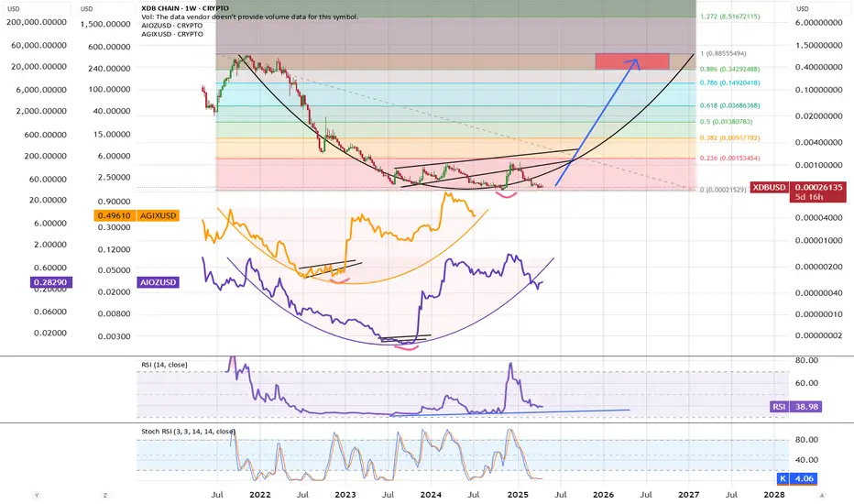Click the 0.49610 AGIXUSD price tag
854x504 pixels.
coord(115,215)
